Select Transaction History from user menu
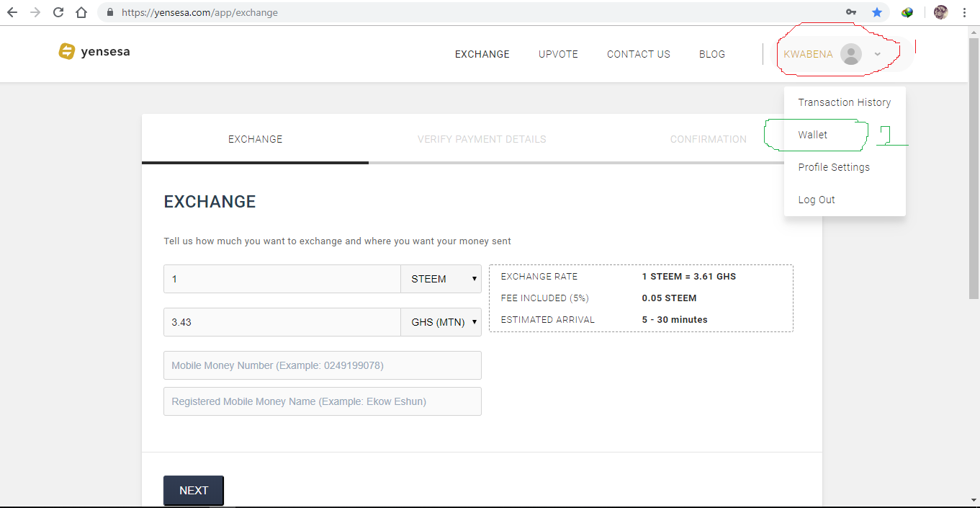 [845, 102]
